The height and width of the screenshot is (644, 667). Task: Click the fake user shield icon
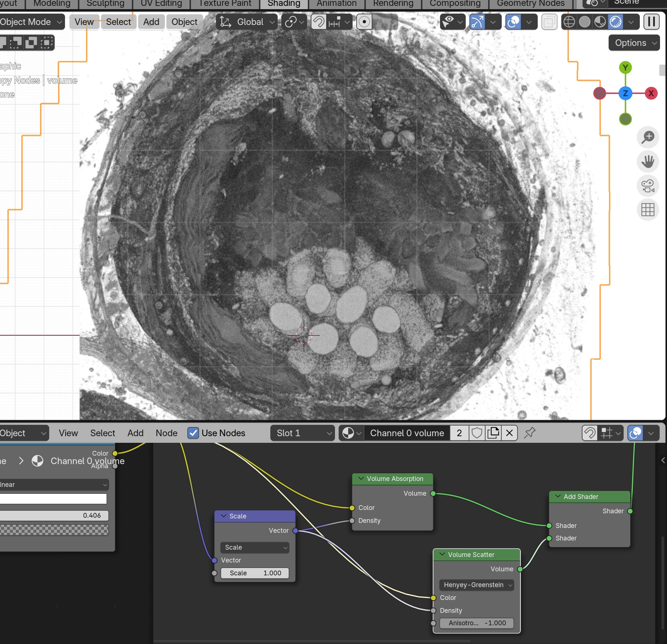(477, 433)
